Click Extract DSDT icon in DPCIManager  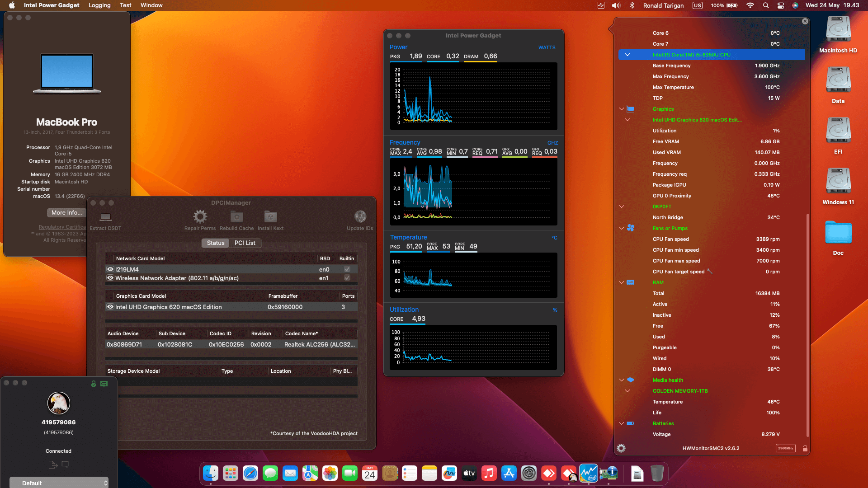pos(105,217)
